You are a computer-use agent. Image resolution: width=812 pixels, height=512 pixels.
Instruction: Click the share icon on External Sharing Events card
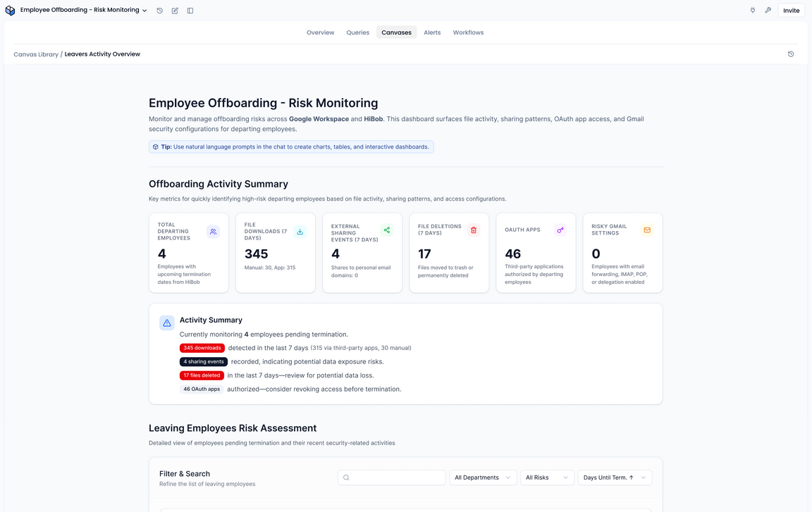[386, 231]
